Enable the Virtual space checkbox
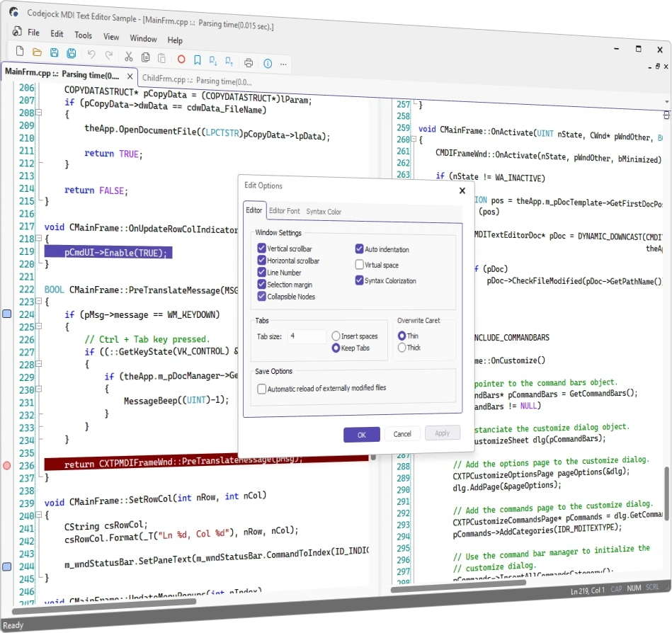 pyautogui.click(x=359, y=265)
